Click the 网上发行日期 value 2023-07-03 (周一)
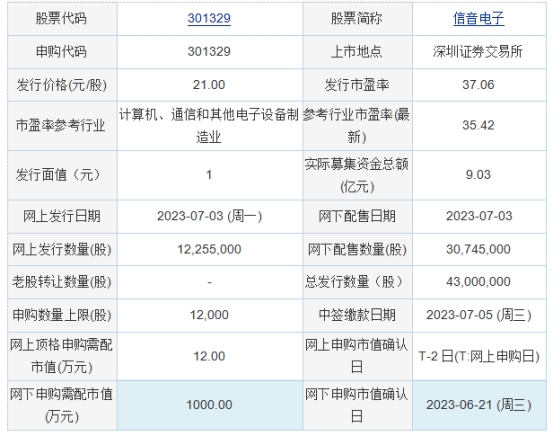554x436 pixels. pyautogui.click(x=210, y=216)
